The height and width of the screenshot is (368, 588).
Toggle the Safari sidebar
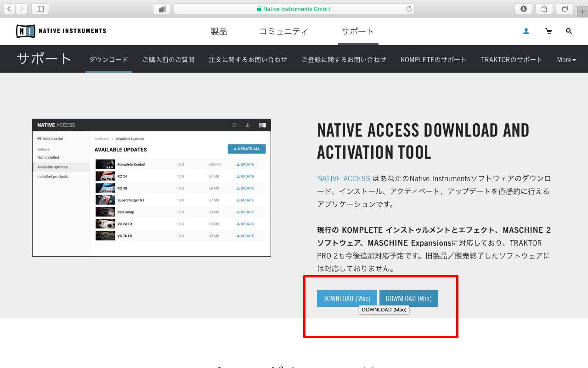[x=40, y=9]
